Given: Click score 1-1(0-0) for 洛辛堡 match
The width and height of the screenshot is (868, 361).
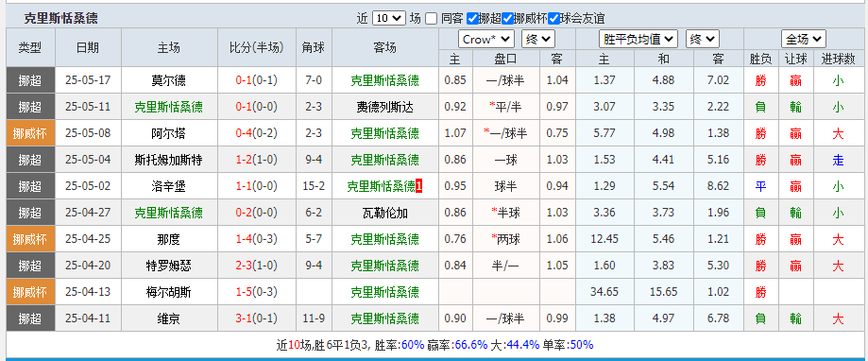Looking at the screenshot, I should (256, 186).
